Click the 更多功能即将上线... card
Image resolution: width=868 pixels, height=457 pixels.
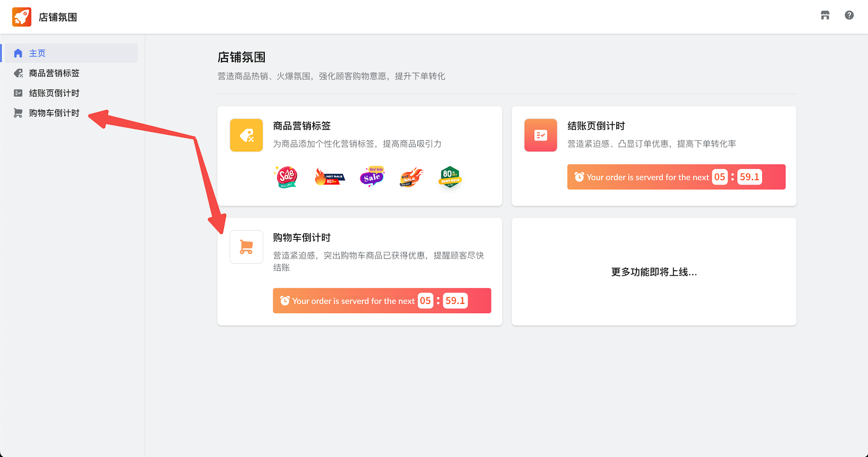[654, 272]
